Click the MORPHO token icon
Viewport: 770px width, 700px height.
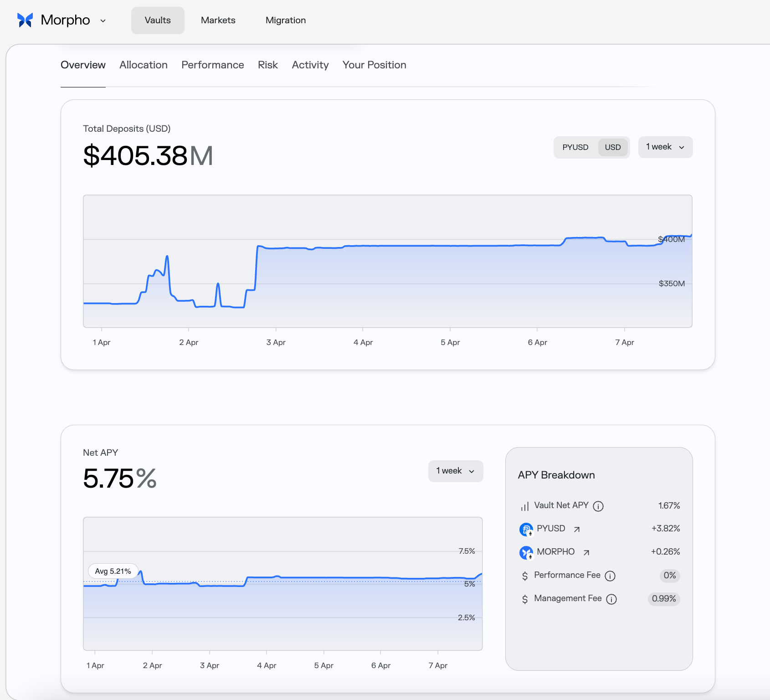(x=526, y=553)
